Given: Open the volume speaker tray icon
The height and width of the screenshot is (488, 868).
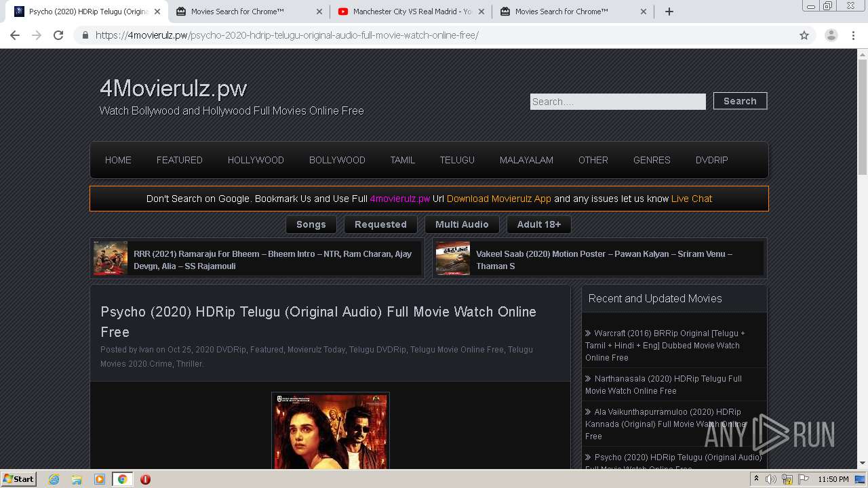Looking at the screenshot, I should click(x=771, y=479).
